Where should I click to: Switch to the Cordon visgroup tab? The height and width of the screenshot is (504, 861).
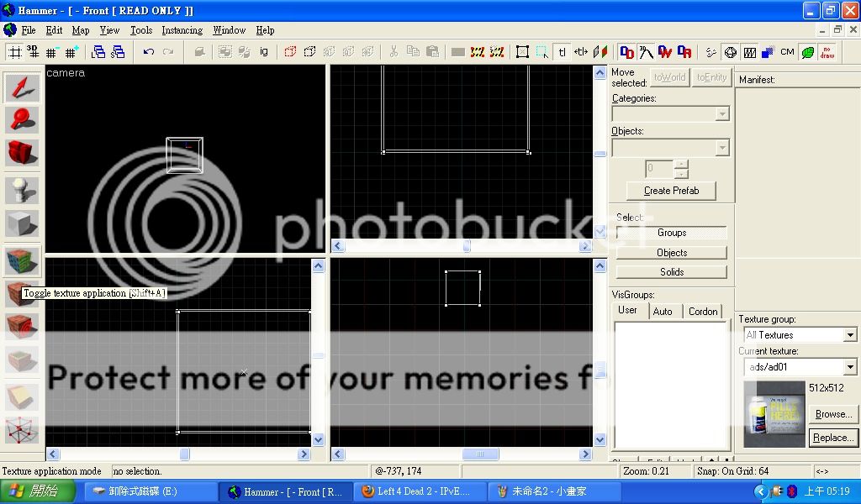tap(703, 312)
